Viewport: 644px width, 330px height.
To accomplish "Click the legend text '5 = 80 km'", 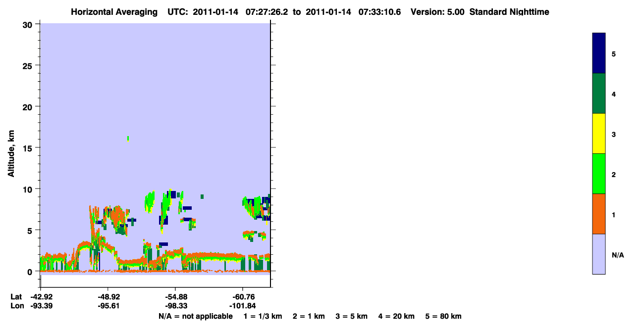I will click(444, 316).
